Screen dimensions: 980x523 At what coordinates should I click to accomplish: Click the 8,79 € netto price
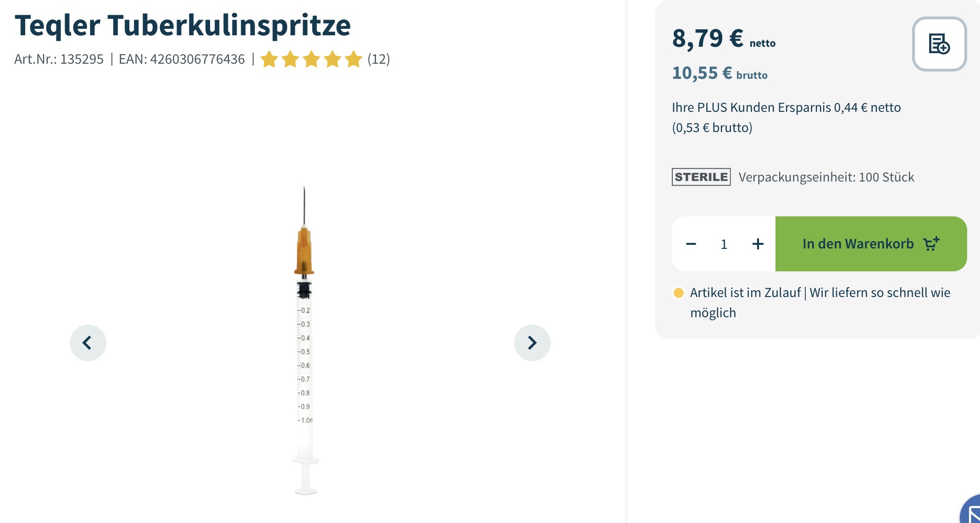(x=724, y=39)
